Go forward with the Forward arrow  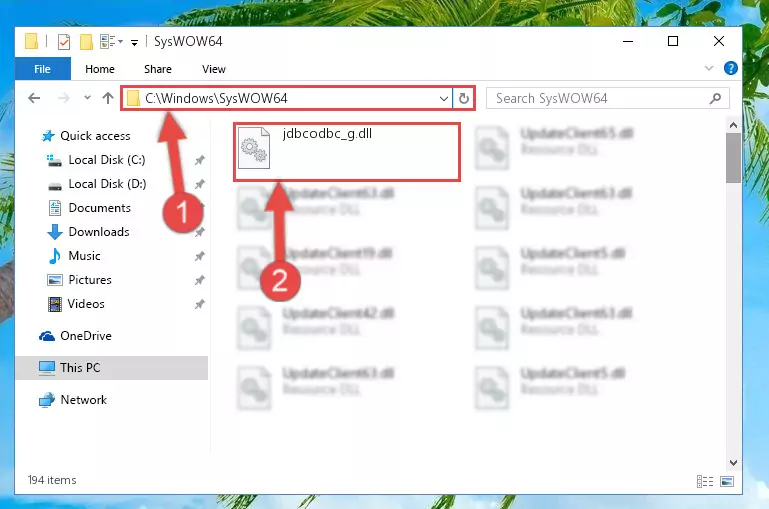pyautogui.click(x=64, y=98)
